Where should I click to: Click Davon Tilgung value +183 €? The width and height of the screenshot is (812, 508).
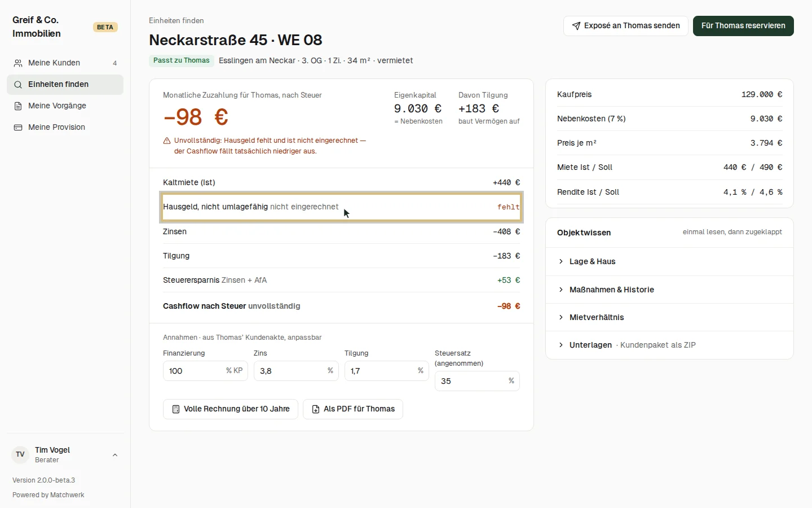point(479,108)
